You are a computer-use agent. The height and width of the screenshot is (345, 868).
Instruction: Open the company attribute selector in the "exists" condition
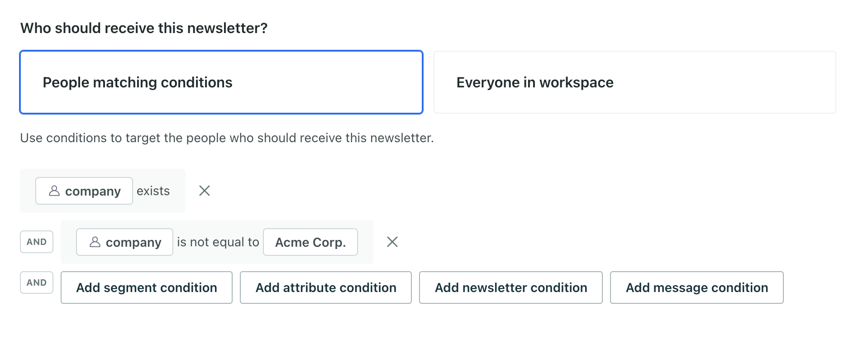[x=84, y=191]
